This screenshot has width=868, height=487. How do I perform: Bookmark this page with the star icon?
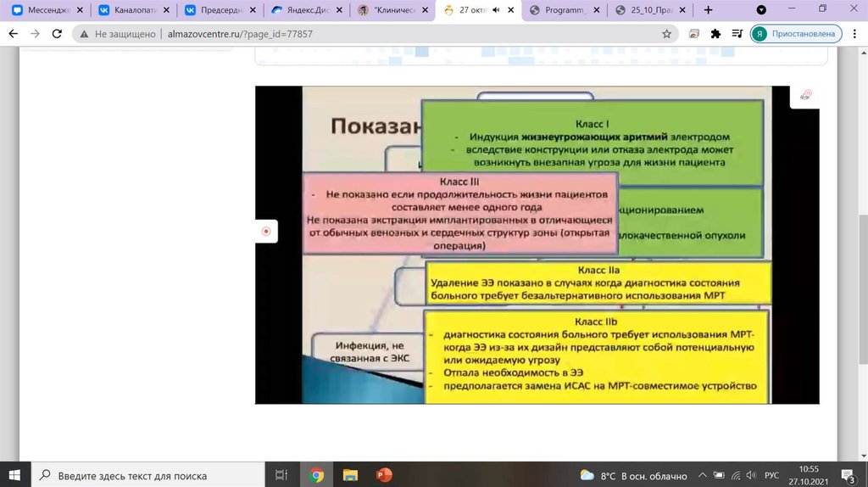[x=666, y=34]
